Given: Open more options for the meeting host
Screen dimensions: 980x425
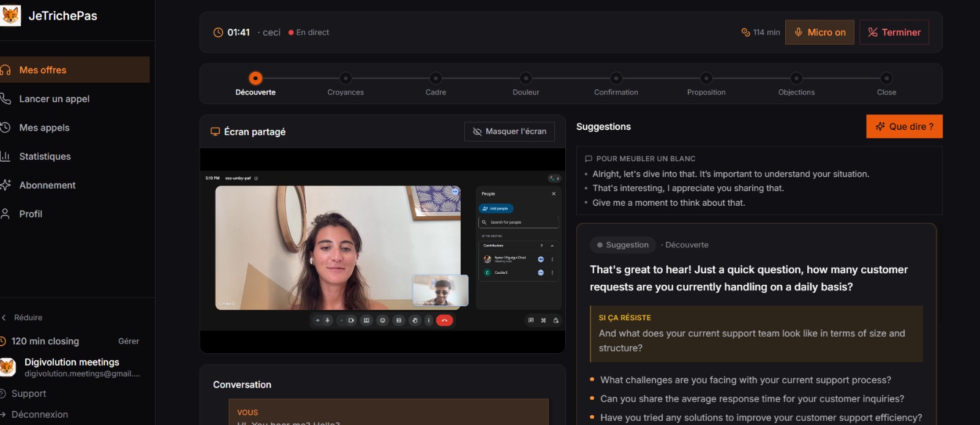Looking at the screenshot, I should click(x=552, y=259).
